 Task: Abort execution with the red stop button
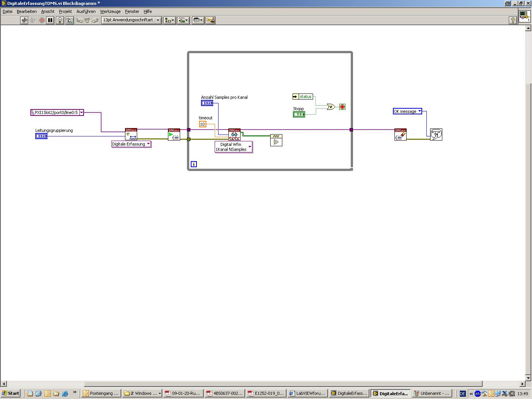[x=42, y=20]
